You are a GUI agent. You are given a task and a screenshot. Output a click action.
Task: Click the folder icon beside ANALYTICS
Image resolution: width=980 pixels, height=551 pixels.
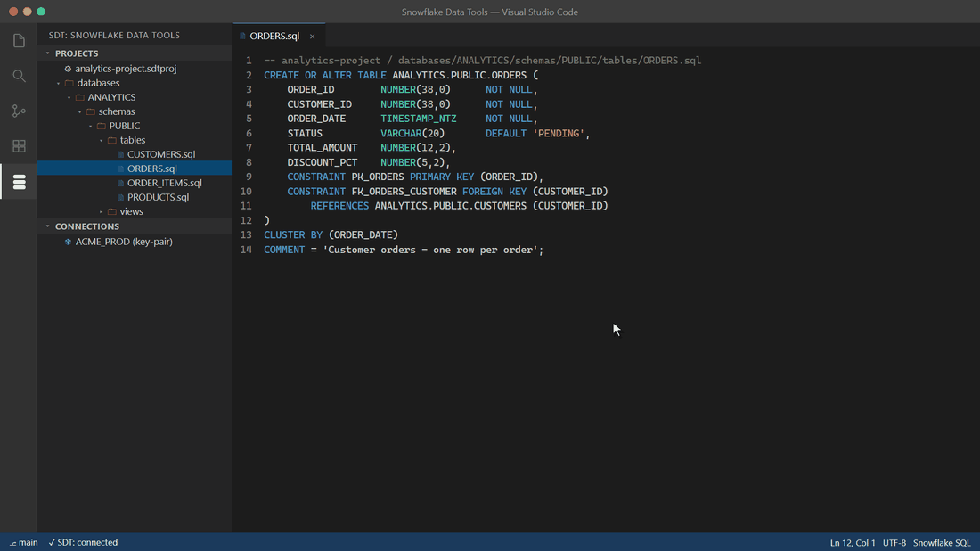click(80, 97)
